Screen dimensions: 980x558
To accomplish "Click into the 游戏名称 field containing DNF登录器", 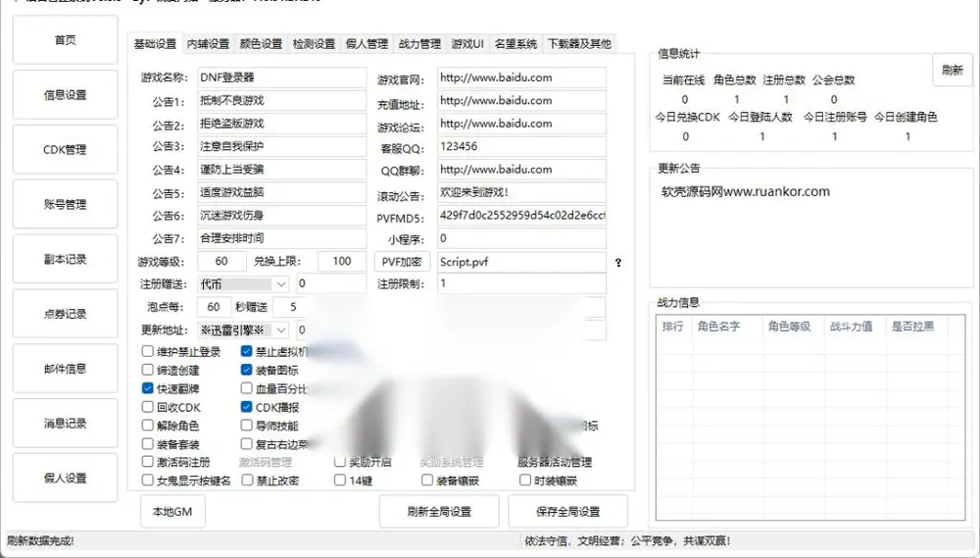I will pyautogui.click(x=282, y=77).
